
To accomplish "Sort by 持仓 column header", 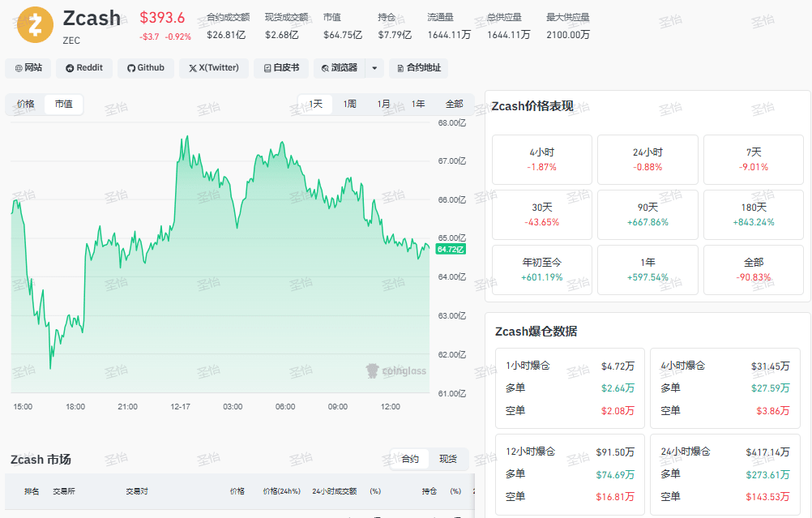I will point(430,491).
